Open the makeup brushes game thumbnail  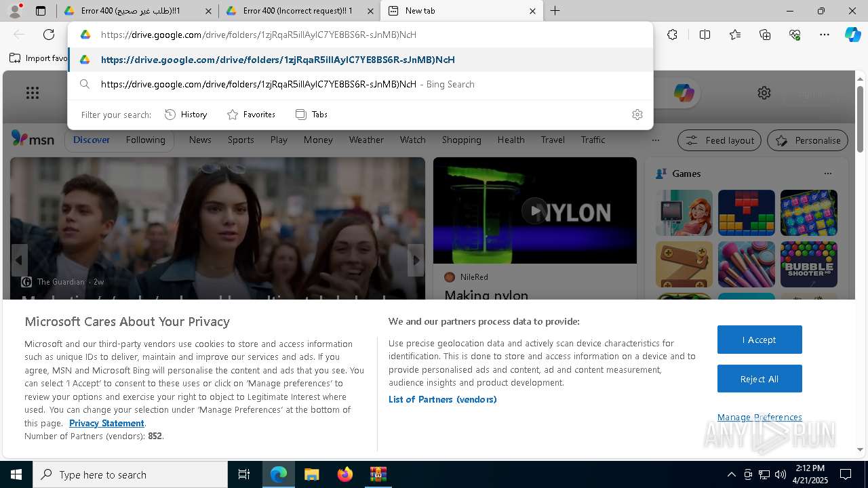coord(746,264)
